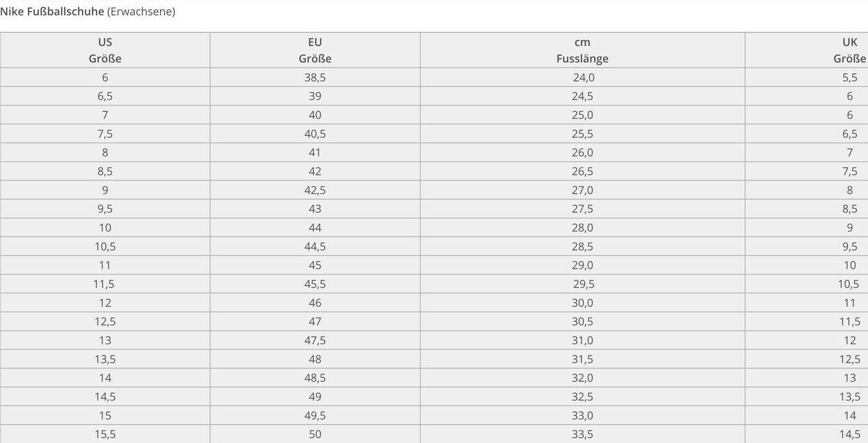Click the US Größe column header
This screenshot has width=868, height=443.
105,50
